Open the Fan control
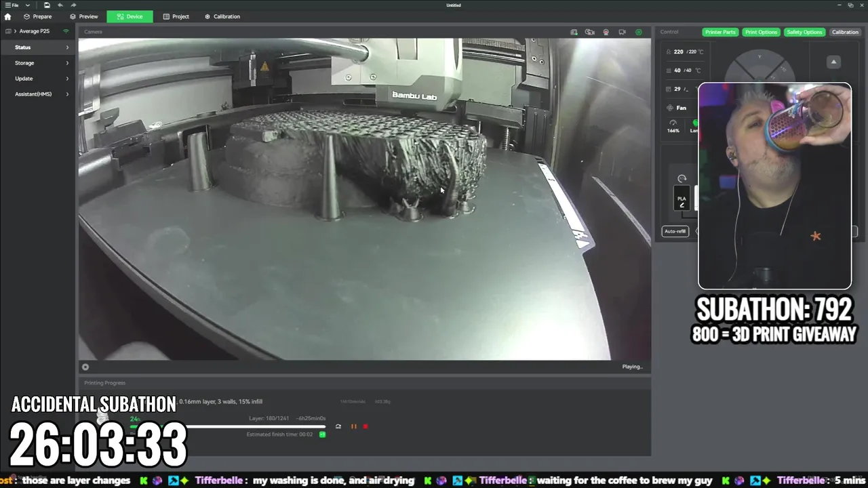 [677, 108]
